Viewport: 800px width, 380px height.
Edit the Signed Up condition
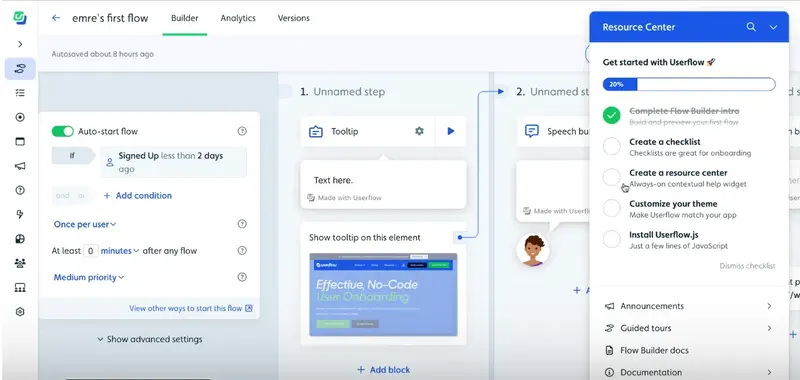coord(173,162)
